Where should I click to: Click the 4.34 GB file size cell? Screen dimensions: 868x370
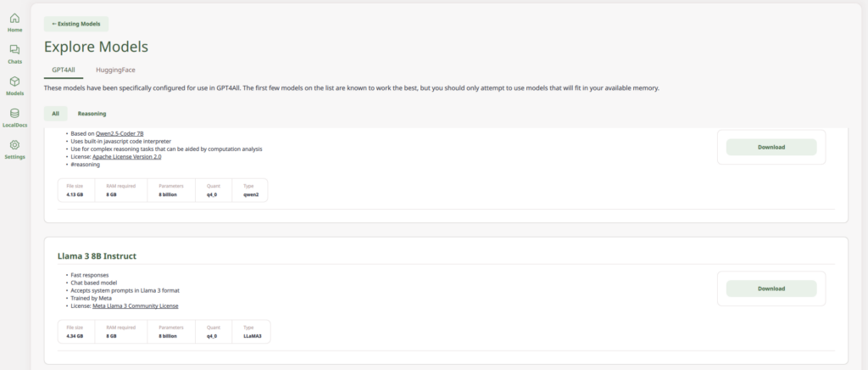tap(76, 331)
